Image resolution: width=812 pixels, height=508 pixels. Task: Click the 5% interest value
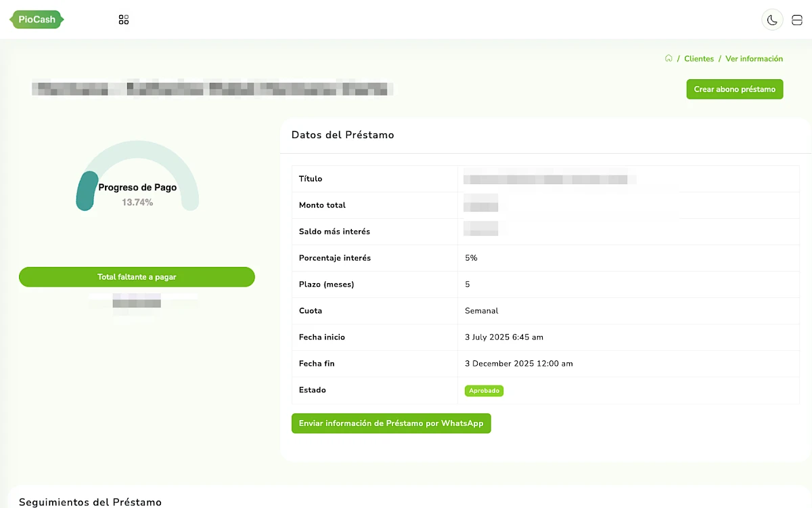[471, 258]
